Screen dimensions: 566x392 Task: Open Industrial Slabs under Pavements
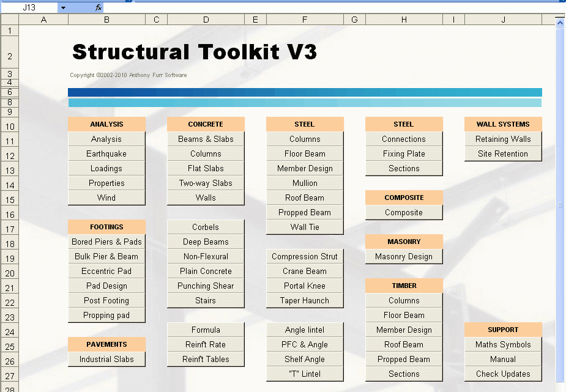(106, 359)
